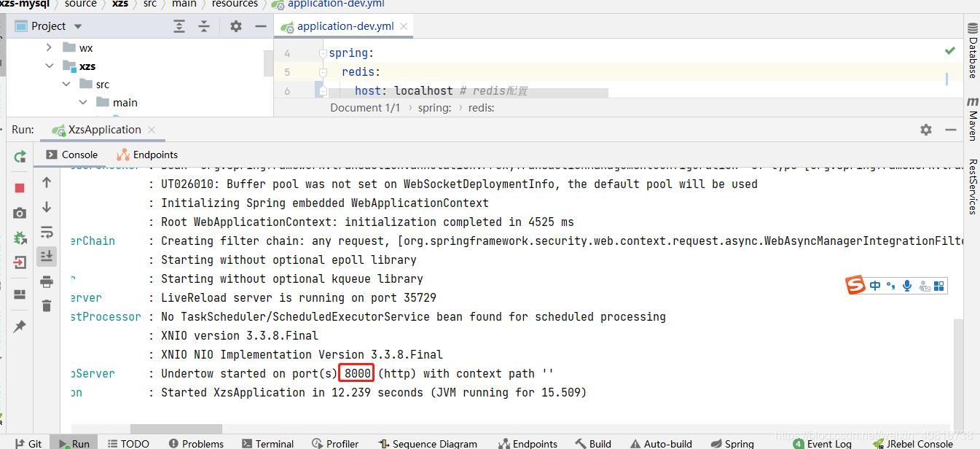Switch to the Endpoints tab in the Run panel
Image resolution: width=980 pixels, height=449 pixels.
[x=147, y=155]
